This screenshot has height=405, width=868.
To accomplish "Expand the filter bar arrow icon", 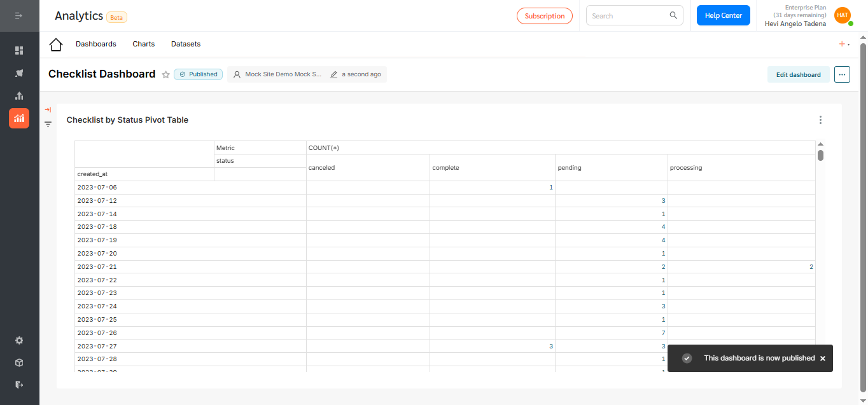I will (x=48, y=110).
